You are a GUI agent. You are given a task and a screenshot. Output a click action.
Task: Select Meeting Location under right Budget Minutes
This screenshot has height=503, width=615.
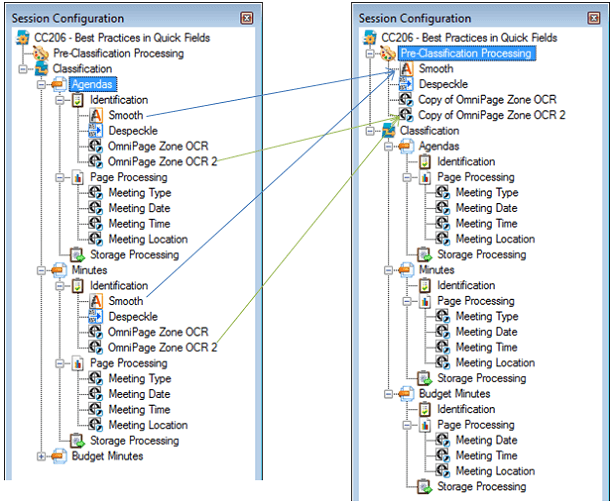(x=495, y=471)
